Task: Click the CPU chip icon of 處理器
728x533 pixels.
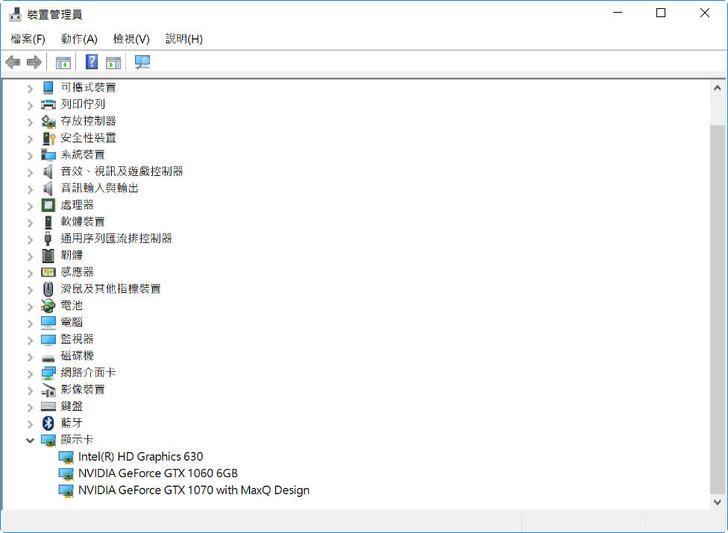Action: click(x=48, y=205)
